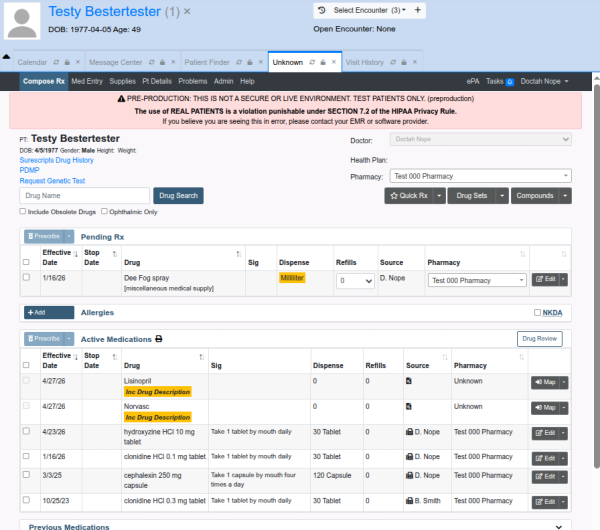Screen dimensions: 600x530
Task: Click the Drug Review button
Action: pos(539,339)
